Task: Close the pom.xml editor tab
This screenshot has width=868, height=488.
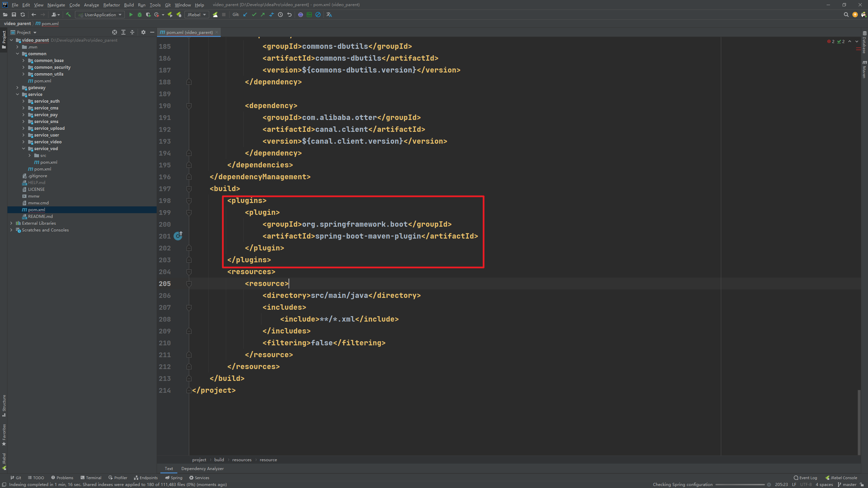Action: pos(217,32)
